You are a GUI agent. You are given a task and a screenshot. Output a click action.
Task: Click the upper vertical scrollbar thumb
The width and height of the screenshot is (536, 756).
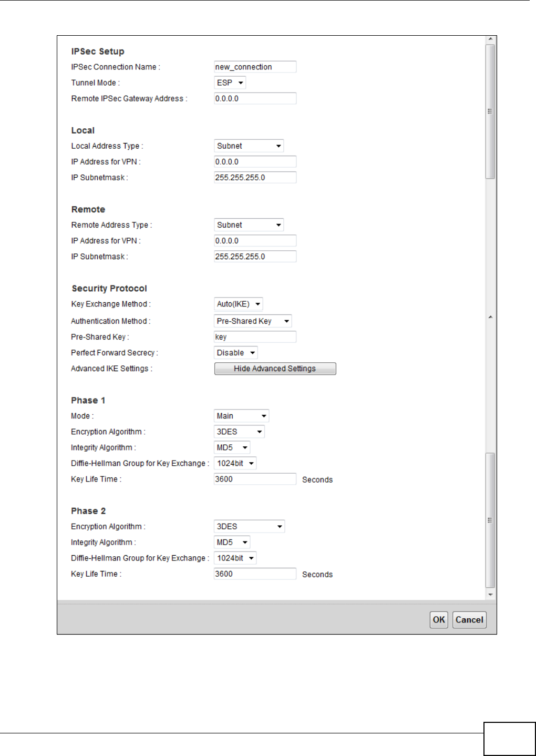[x=490, y=111]
